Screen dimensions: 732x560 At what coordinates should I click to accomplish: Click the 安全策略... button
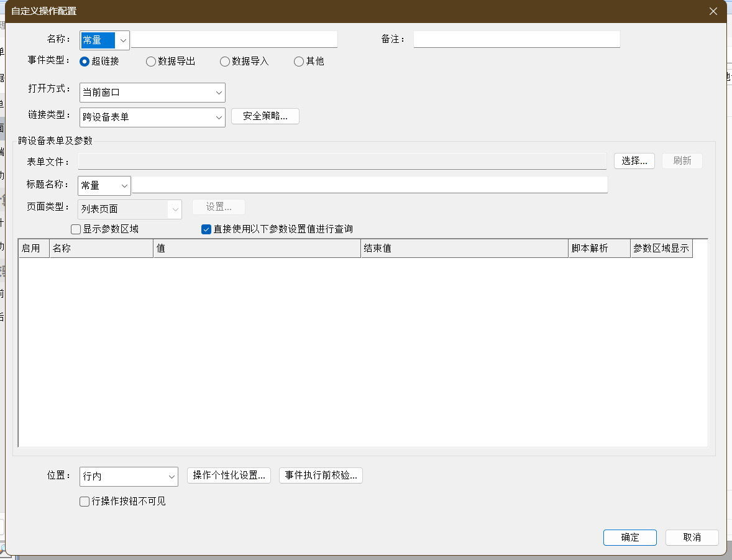[265, 116]
